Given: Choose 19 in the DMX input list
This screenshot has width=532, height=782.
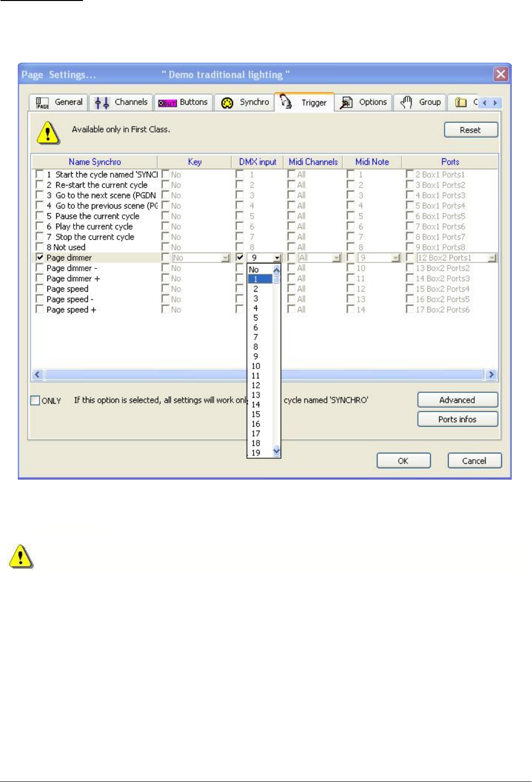Looking at the screenshot, I should point(260,452).
